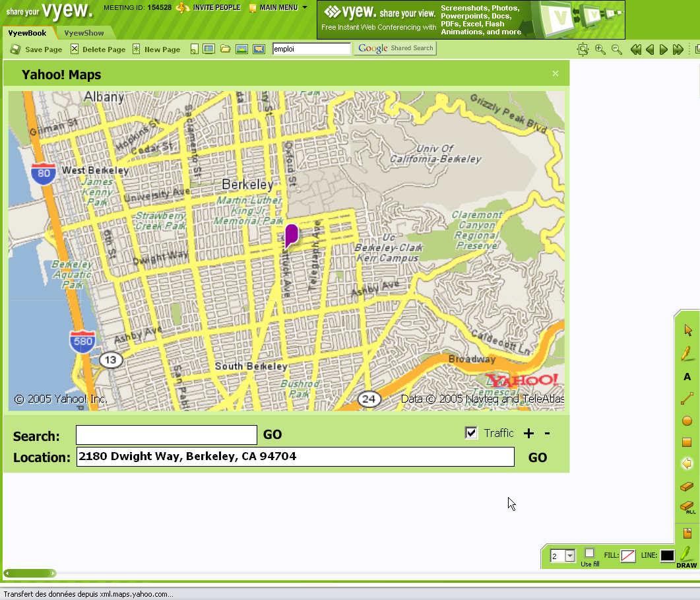
Task: Click the Yahoo! Maps panel title
Action: point(61,75)
